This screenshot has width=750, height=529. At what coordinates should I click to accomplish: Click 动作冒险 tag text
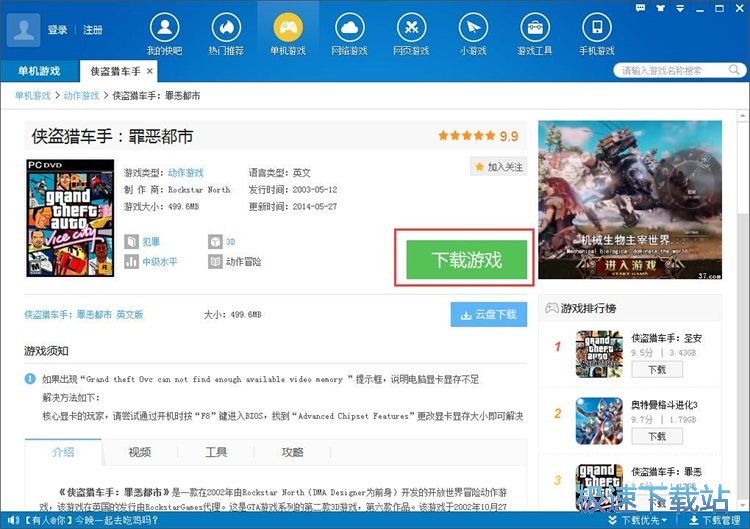[x=243, y=262]
